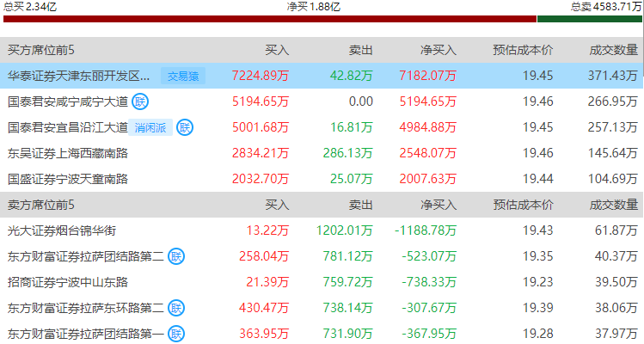
Task: Click 净买入 column header in buyer table
Action: [x=439, y=50]
